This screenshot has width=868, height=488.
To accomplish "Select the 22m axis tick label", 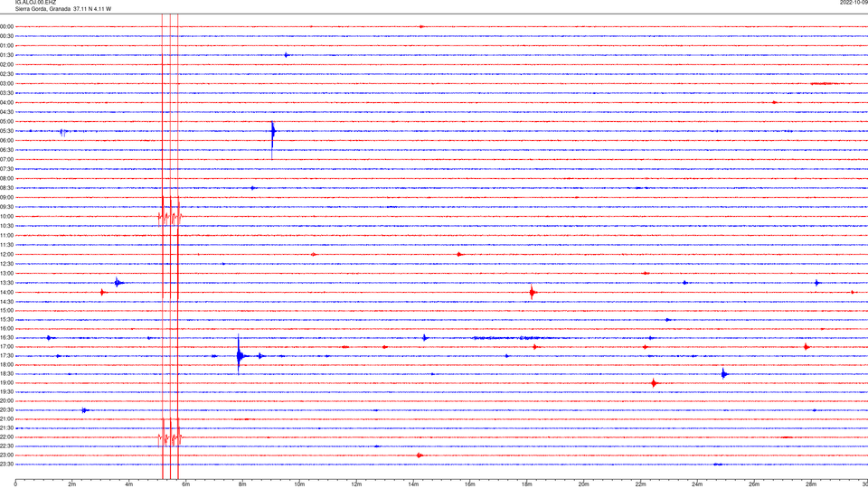I will [x=640, y=484].
